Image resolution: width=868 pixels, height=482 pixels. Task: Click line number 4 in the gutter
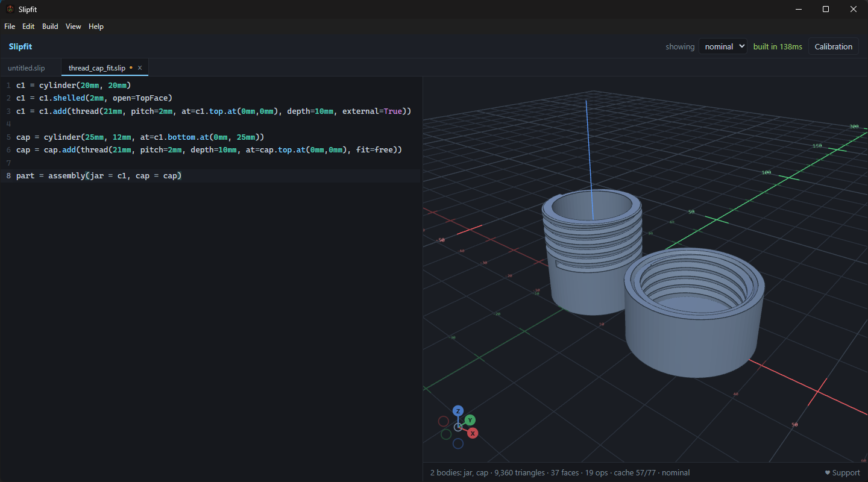click(x=8, y=124)
